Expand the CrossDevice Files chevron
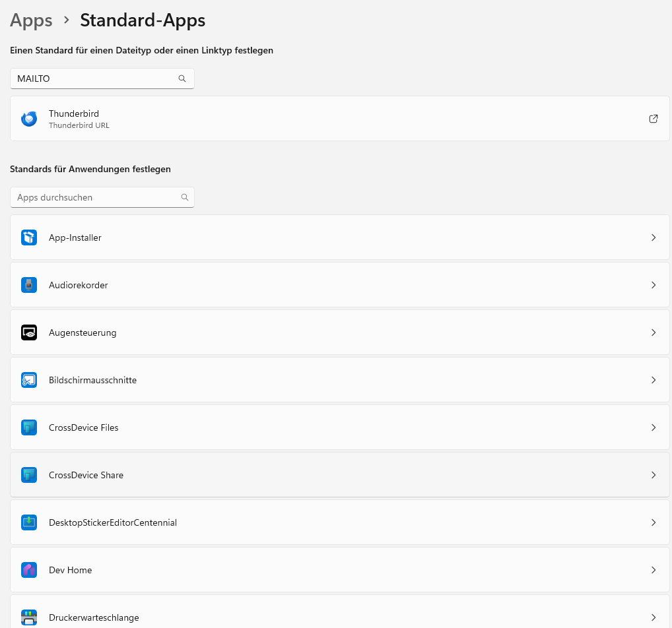 pos(653,427)
